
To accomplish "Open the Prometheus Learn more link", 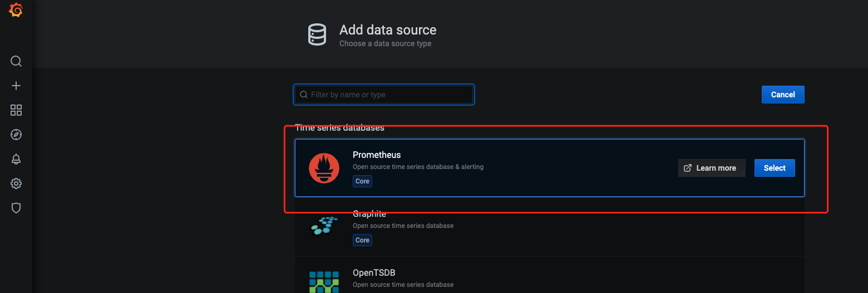I will [712, 168].
